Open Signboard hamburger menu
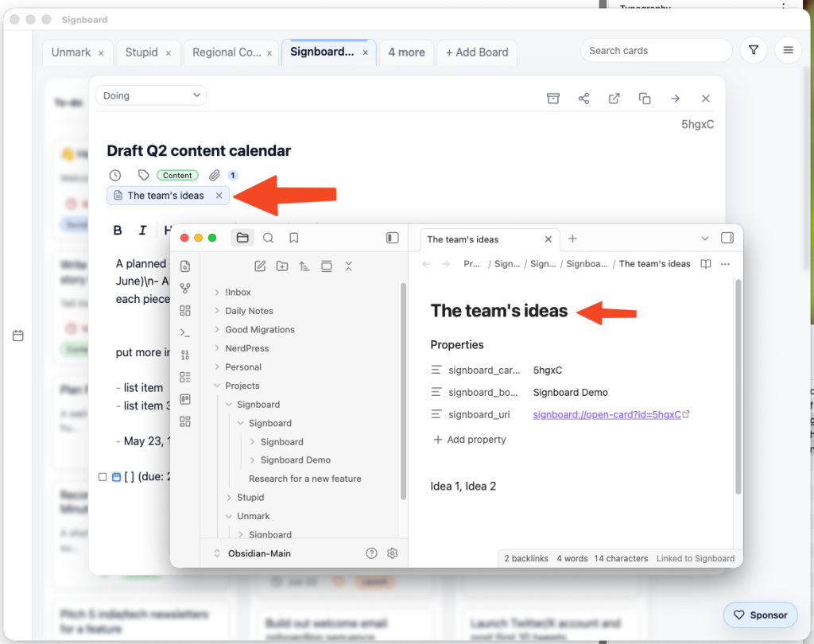This screenshot has height=644, width=814. 788,50
